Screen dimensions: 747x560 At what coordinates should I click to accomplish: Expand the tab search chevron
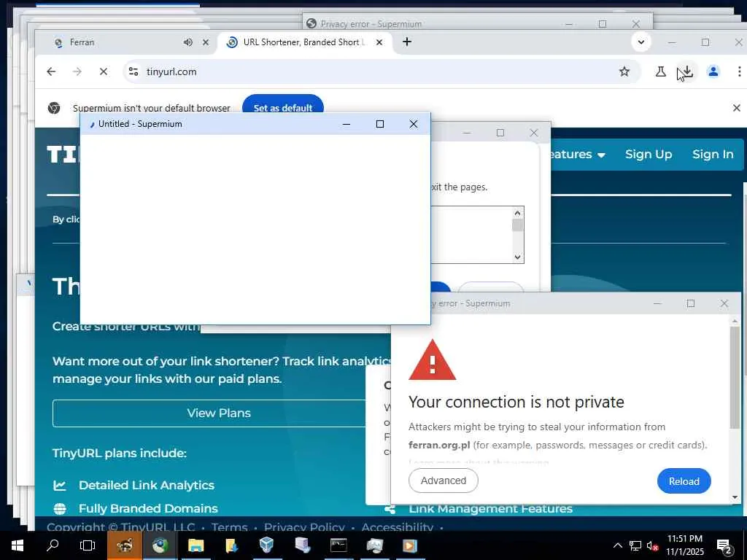tap(641, 42)
